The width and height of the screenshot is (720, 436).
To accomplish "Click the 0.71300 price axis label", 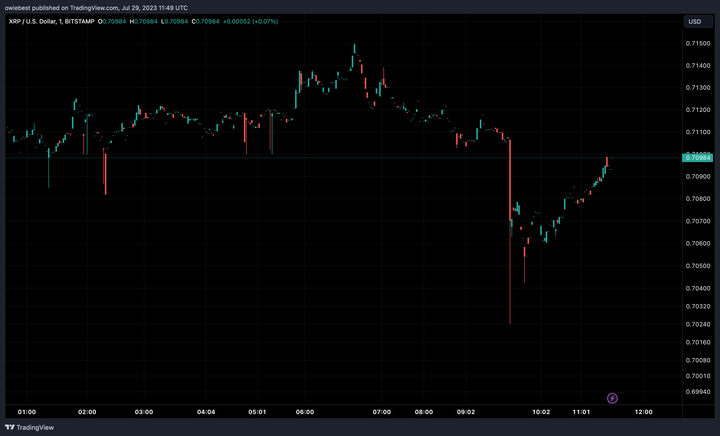I will coord(698,88).
